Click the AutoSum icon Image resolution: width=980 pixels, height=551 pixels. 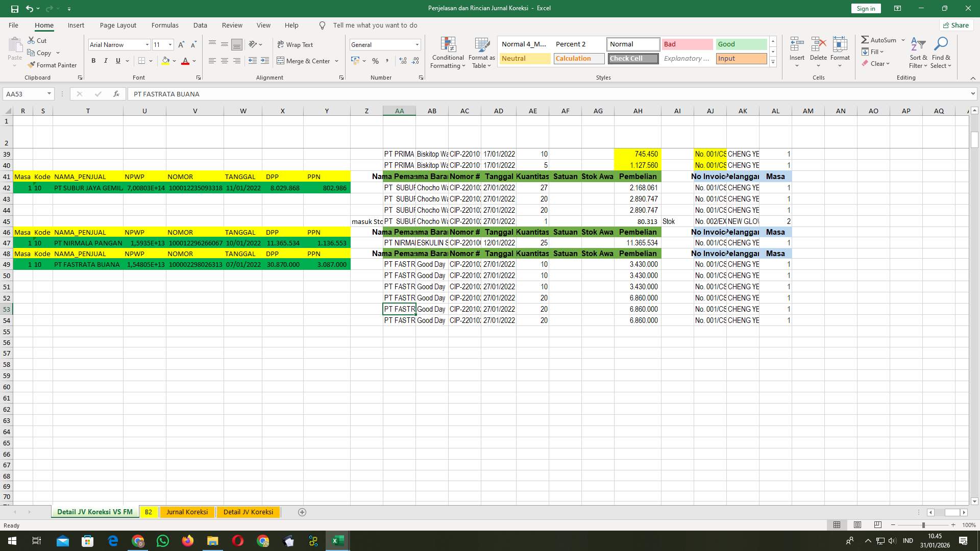coord(865,39)
